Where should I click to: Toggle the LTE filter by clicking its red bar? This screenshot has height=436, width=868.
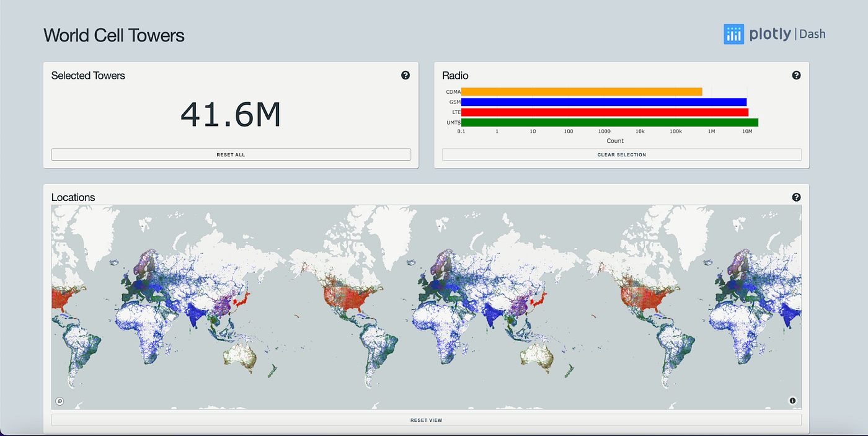(x=604, y=112)
